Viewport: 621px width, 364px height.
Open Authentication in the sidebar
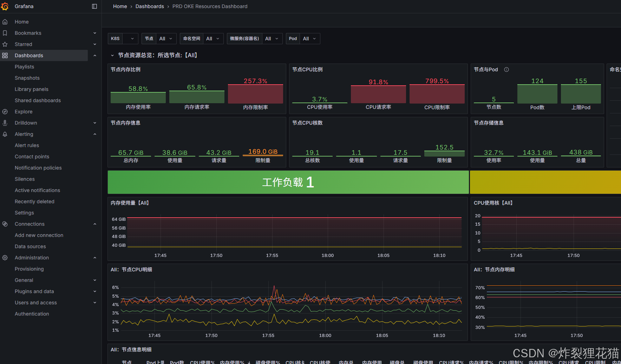(32, 314)
